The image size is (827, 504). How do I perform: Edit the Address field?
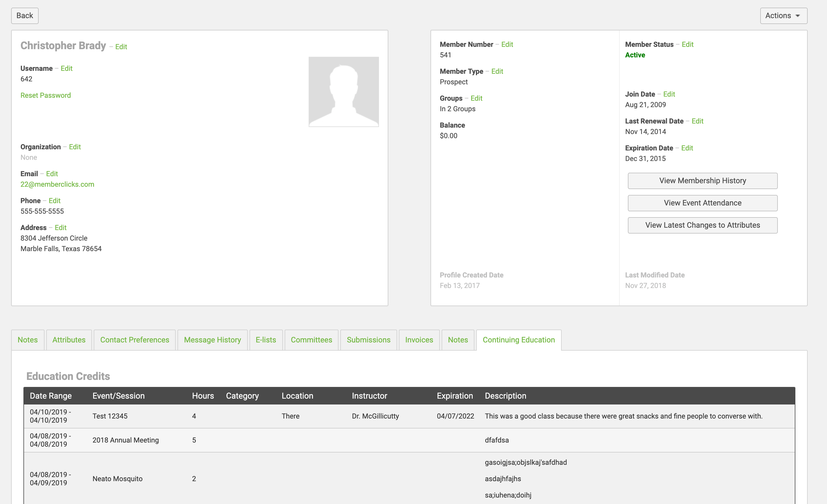[x=60, y=227]
